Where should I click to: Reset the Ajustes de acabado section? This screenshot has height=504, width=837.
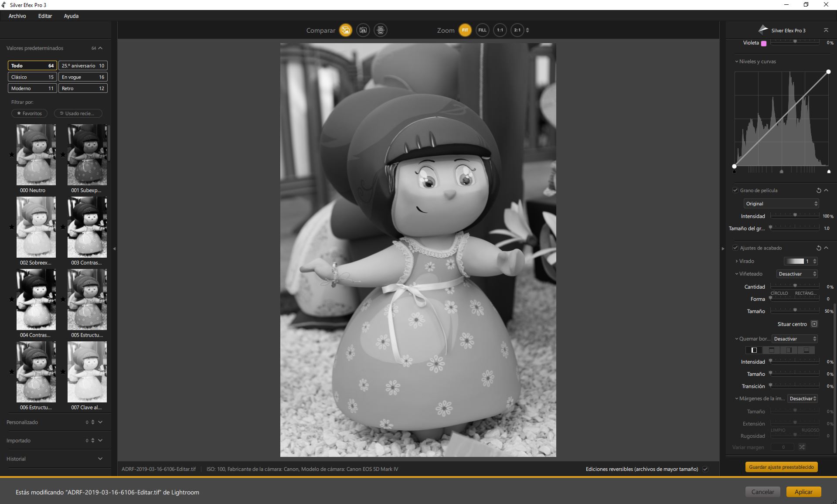(x=819, y=248)
